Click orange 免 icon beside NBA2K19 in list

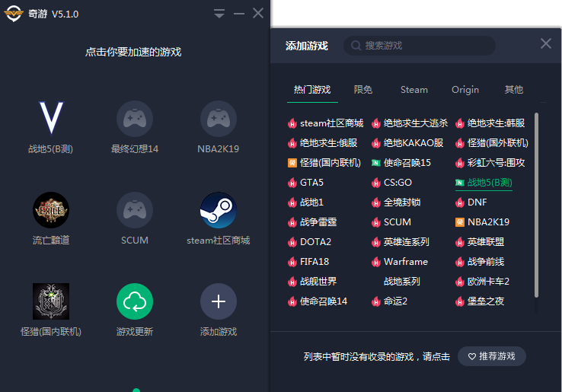tap(460, 222)
